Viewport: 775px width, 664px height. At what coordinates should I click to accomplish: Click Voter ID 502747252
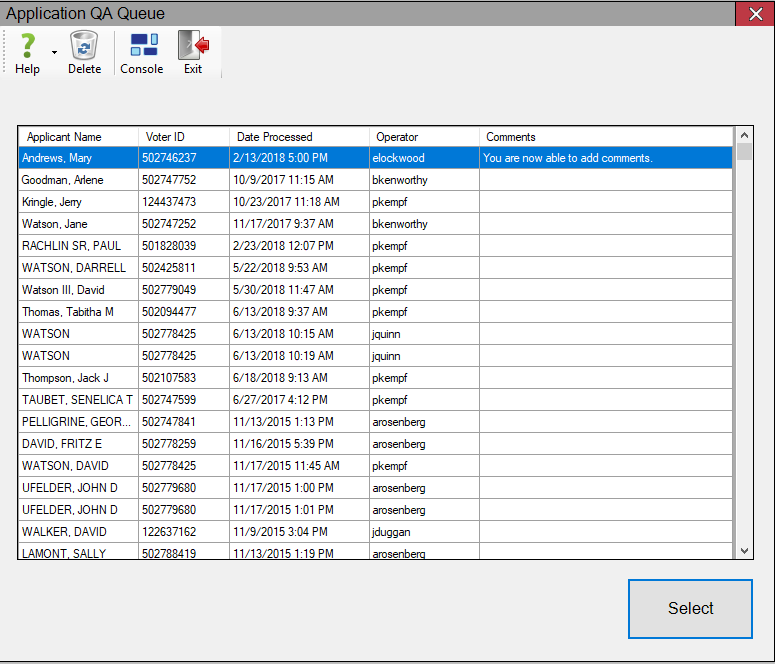(169, 224)
